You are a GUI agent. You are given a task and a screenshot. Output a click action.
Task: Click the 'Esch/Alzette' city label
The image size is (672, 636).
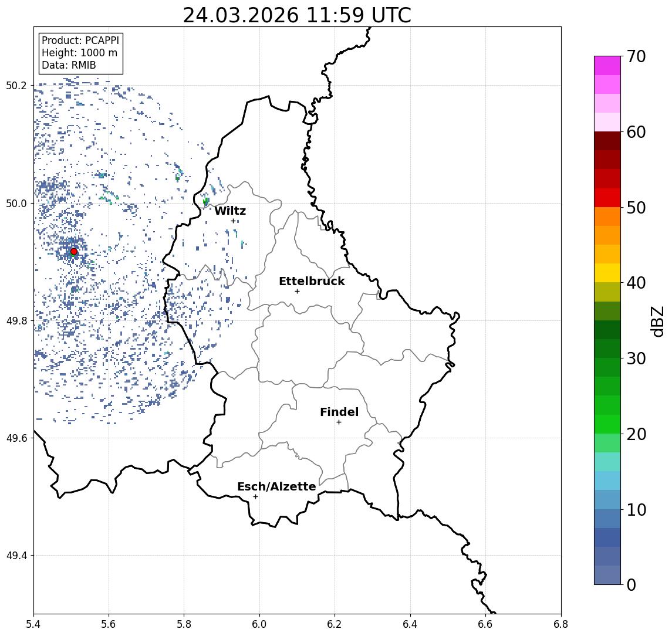click(x=276, y=486)
